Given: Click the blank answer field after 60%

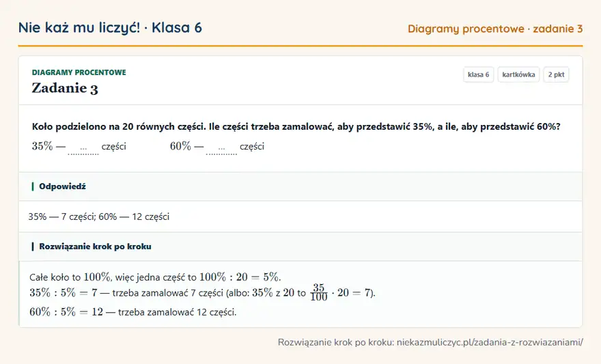Looking at the screenshot, I should pos(221,148).
